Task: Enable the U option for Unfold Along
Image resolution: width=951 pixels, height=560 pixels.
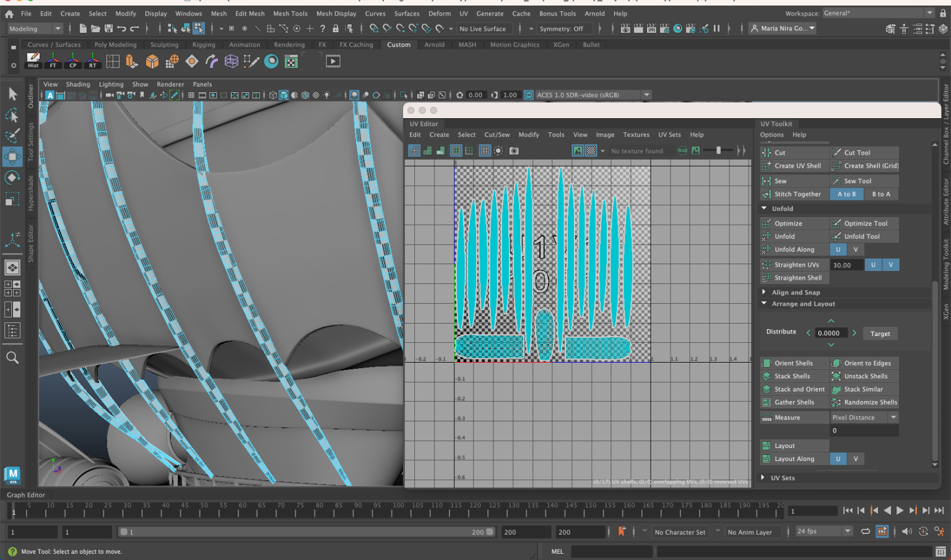Action: click(838, 249)
